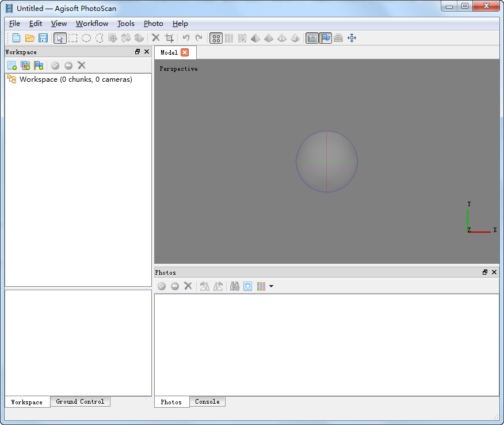Open photo search with the binoculars icon
The image size is (504, 425).
pos(235,286)
